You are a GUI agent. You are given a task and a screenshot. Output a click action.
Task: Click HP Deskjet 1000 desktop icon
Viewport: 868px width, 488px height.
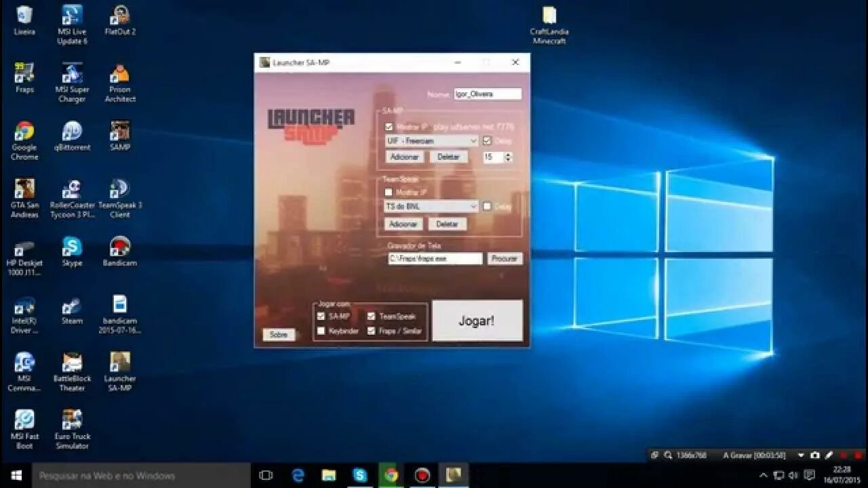[24, 257]
